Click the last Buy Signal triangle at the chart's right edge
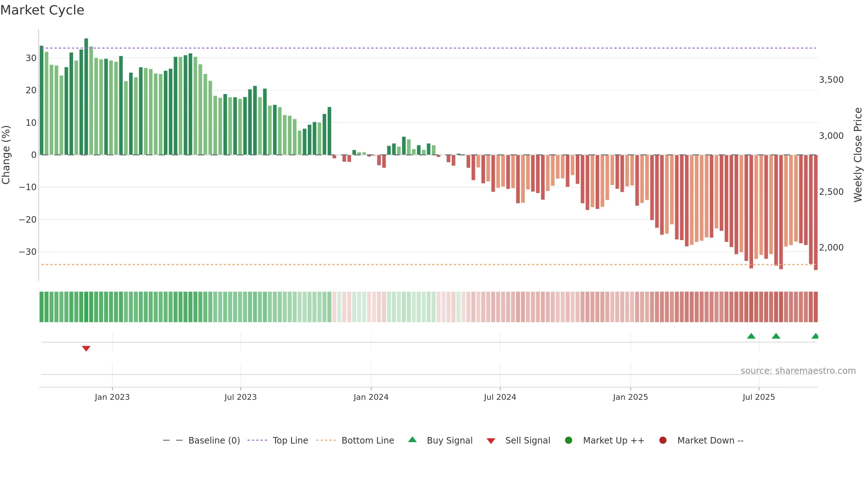This screenshot has width=868, height=488. coord(815,336)
